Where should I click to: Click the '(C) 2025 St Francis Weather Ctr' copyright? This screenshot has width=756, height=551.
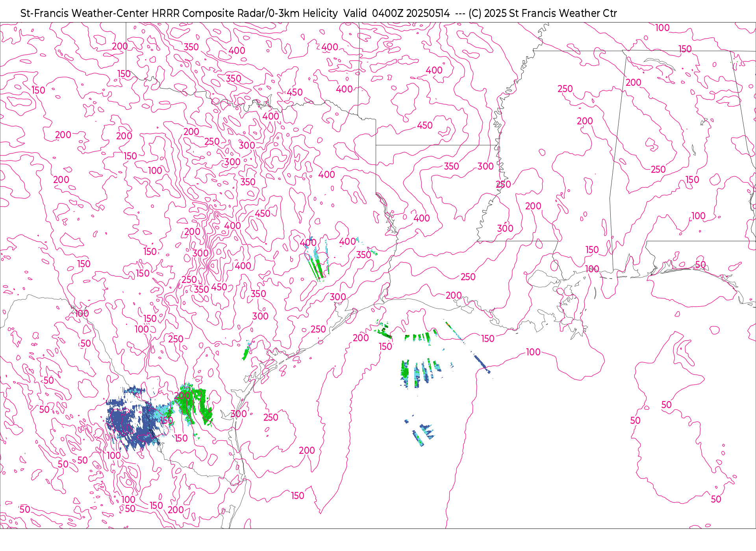click(543, 13)
